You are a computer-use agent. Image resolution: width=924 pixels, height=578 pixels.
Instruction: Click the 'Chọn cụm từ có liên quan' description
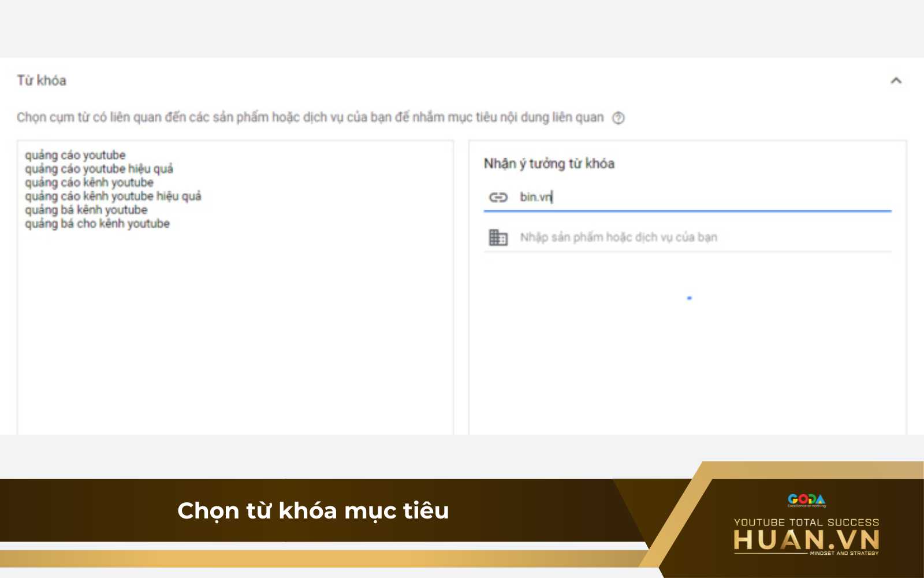tap(310, 117)
